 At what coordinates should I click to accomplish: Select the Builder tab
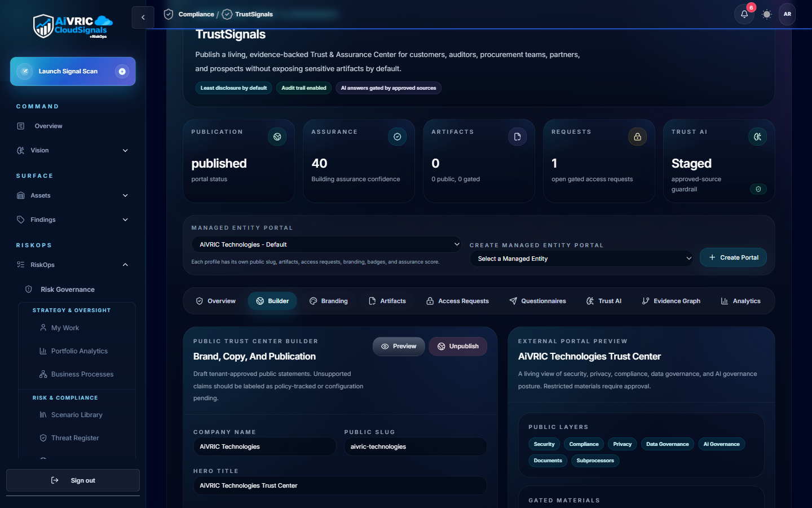272,301
